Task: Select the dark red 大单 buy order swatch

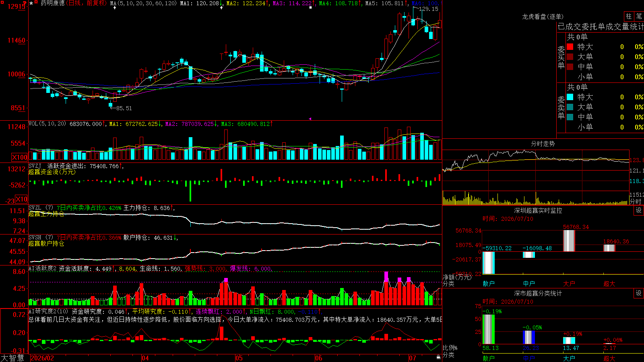Action: [x=570, y=57]
